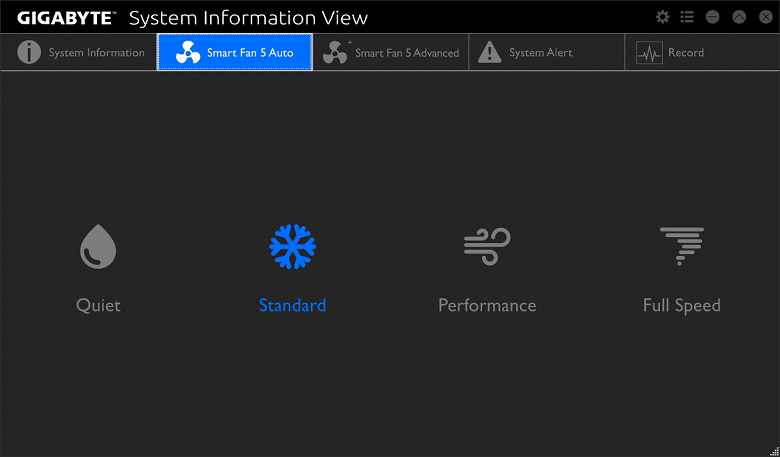Click the info icon on System Information tab
The image size is (780, 457).
[x=30, y=53]
